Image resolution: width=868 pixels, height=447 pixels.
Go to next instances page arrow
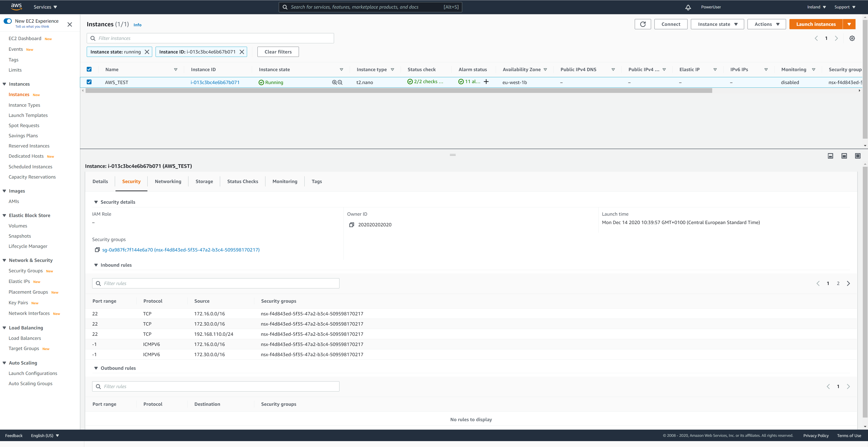click(836, 39)
